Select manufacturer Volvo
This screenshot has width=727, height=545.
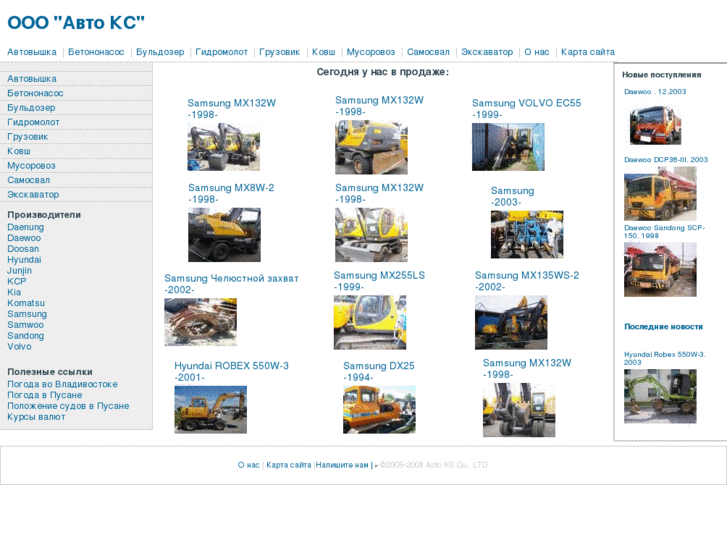(19, 346)
